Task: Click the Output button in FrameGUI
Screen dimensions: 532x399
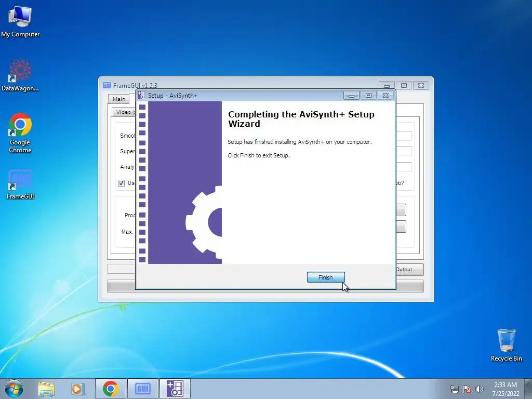Action: point(409,270)
